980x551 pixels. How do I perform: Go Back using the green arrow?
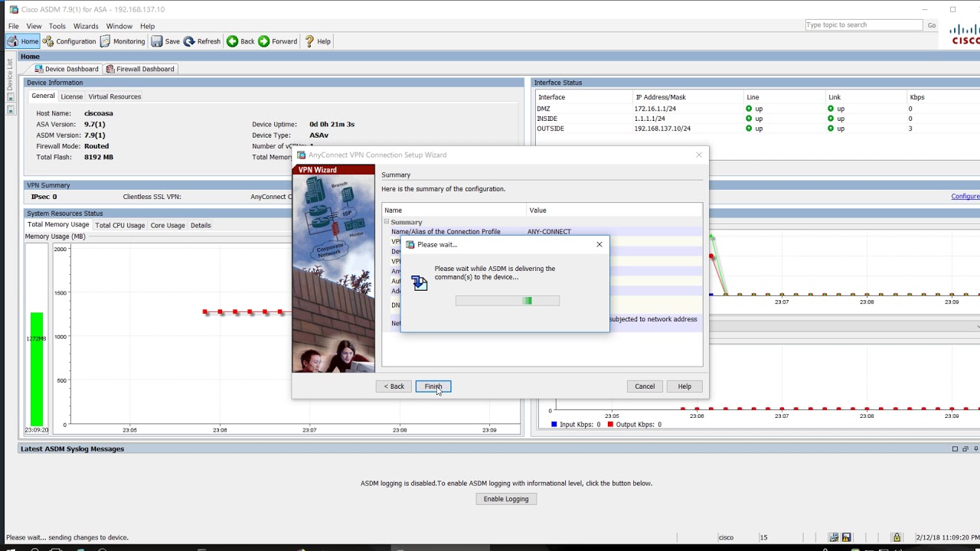[240, 41]
